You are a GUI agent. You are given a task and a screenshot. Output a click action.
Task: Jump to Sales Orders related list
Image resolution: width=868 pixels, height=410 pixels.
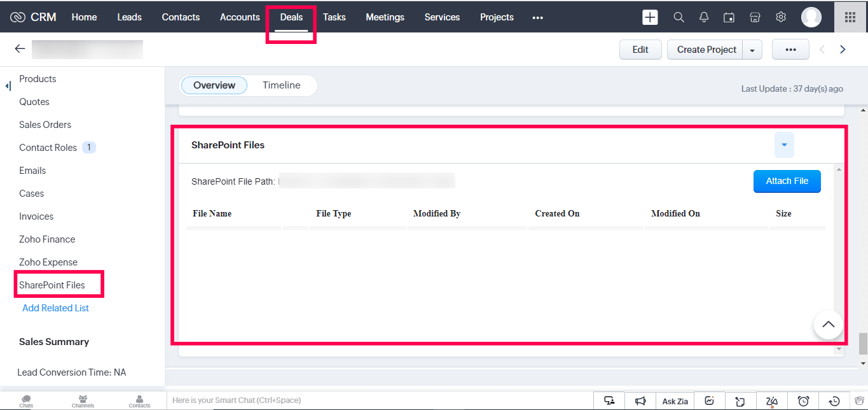tap(45, 125)
